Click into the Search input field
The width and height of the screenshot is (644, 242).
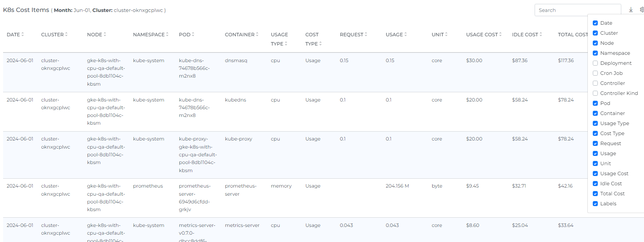point(577,10)
